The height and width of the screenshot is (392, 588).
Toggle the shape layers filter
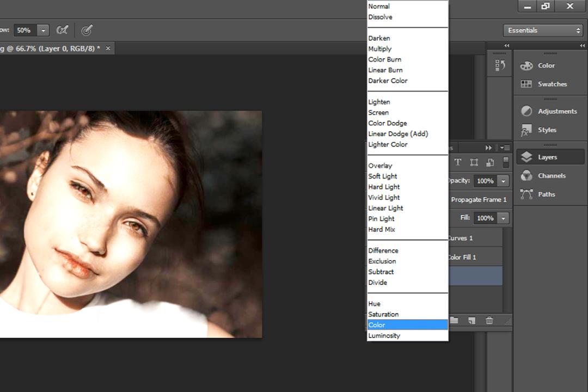click(x=474, y=162)
